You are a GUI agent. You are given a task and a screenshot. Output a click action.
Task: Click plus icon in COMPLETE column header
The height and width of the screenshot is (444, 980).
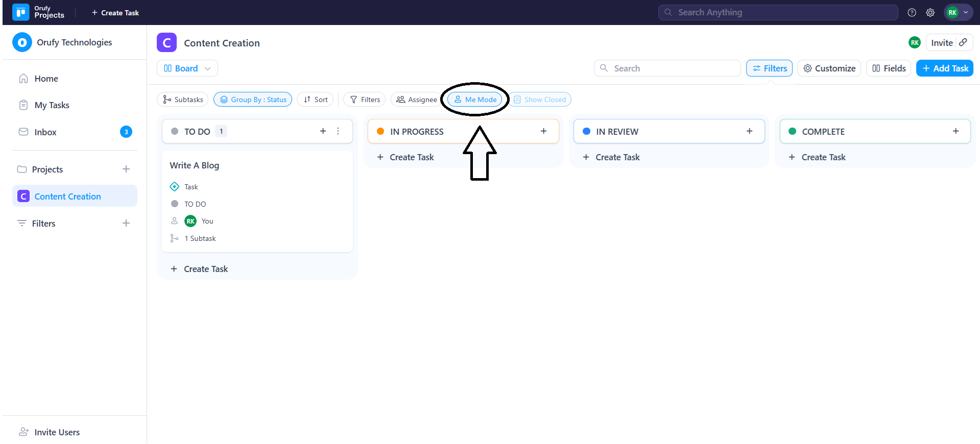955,131
